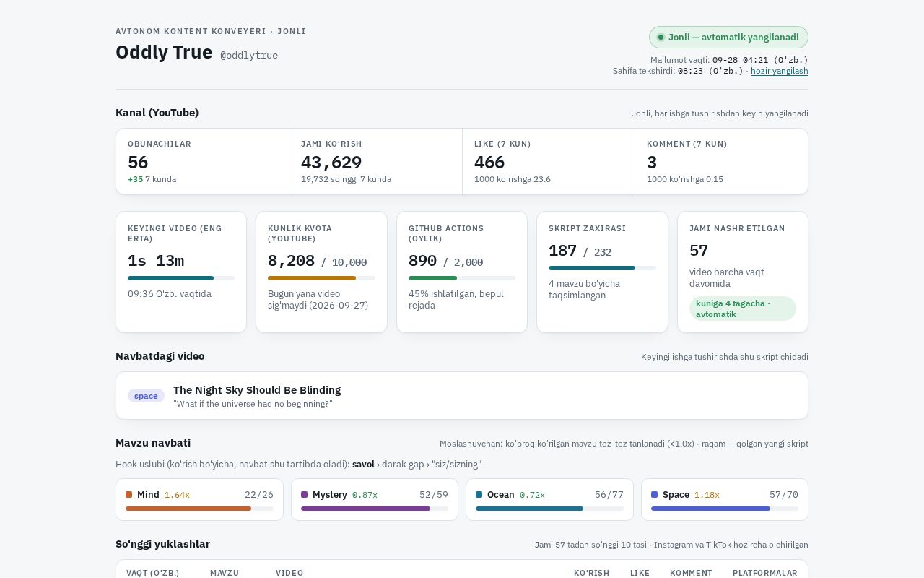The width and height of the screenshot is (924, 578).
Task: Click the 'hozir yangilash' refresh link
Action: click(780, 71)
